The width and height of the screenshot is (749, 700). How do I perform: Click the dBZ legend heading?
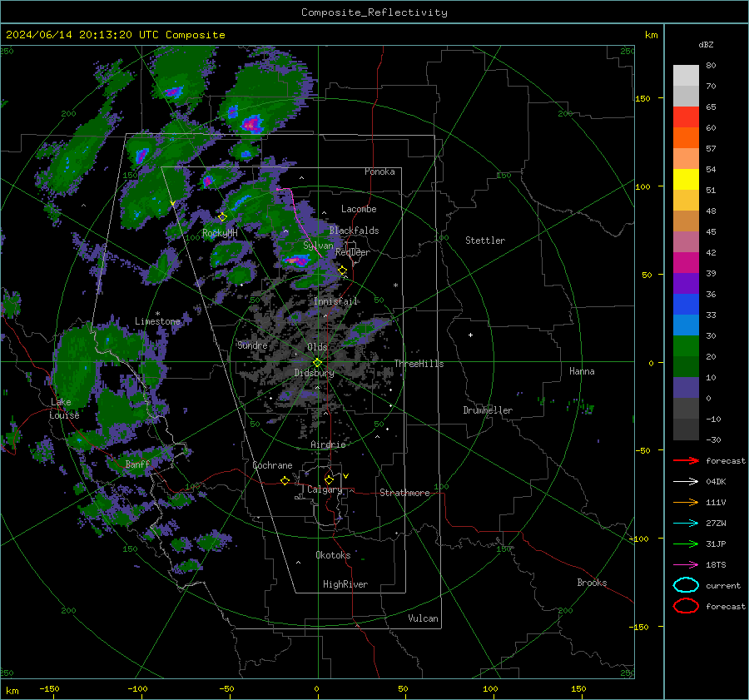[x=706, y=44]
